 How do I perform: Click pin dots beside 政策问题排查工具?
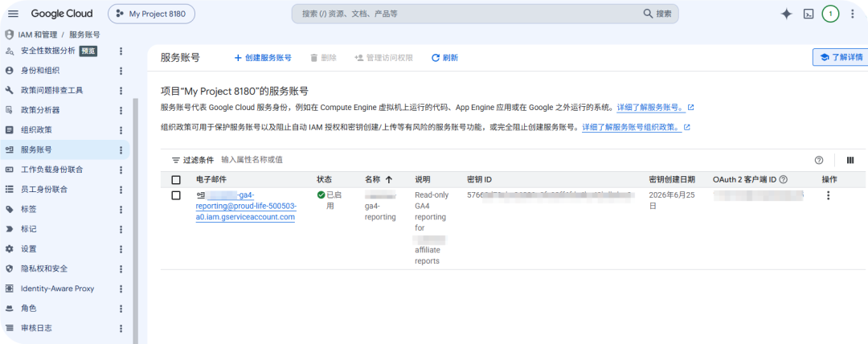[121, 90]
